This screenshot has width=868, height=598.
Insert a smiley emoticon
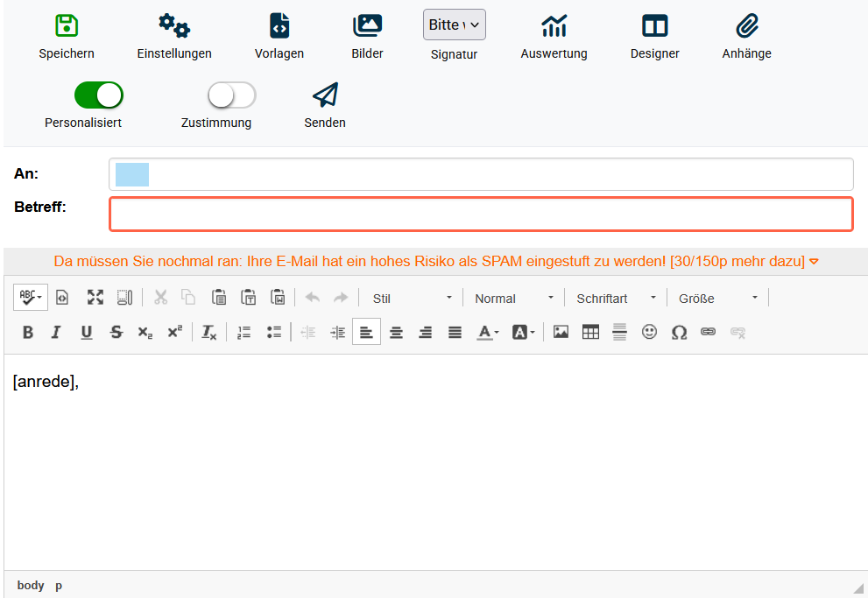tap(649, 332)
